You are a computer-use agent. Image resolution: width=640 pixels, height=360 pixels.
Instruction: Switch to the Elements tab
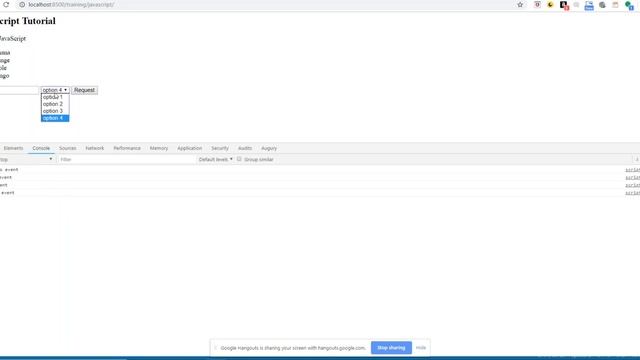pos(13,148)
